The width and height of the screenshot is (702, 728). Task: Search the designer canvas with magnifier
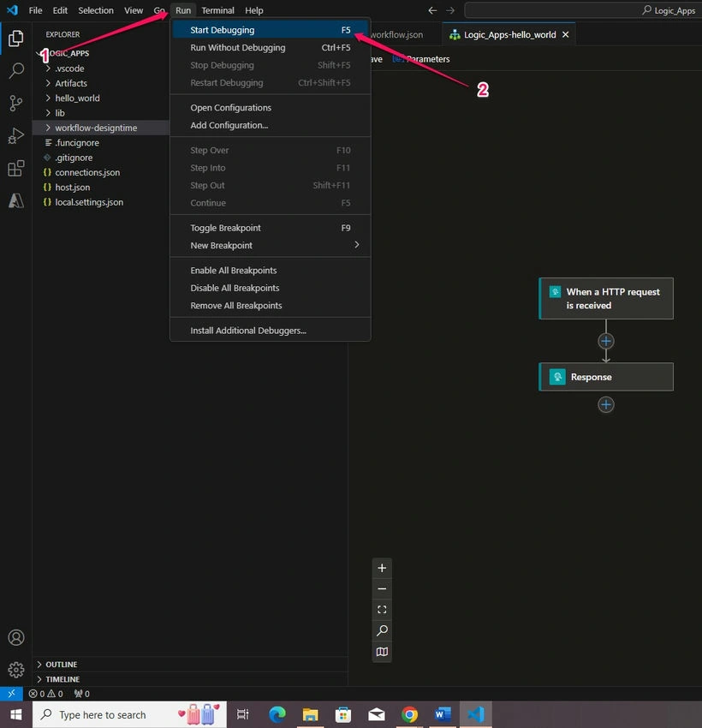pyautogui.click(x=382, y=630)
